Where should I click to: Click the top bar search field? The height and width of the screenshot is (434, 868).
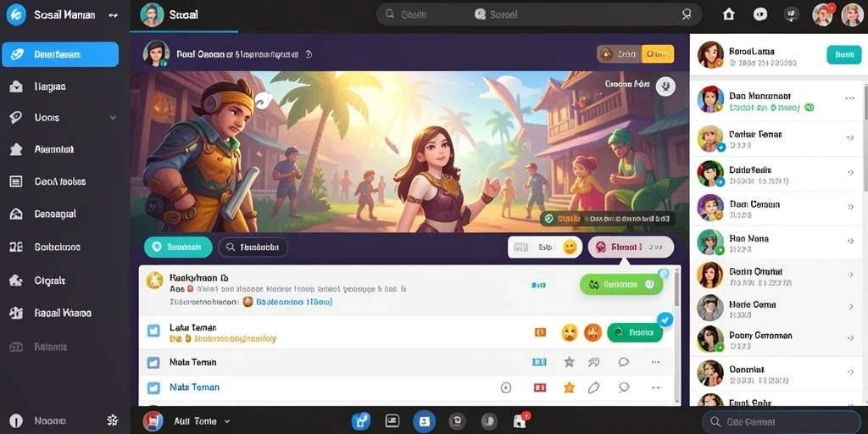(x=538, y=15)
